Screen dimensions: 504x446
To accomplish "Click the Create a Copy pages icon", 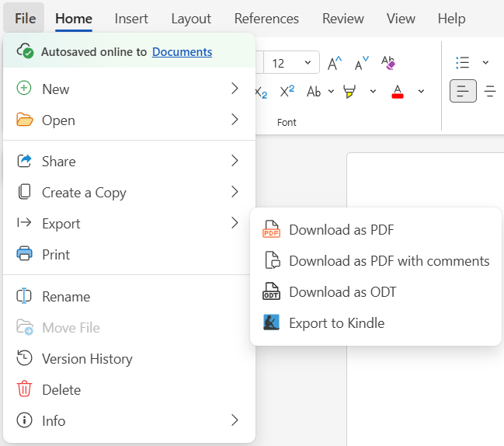I will 24,192.
